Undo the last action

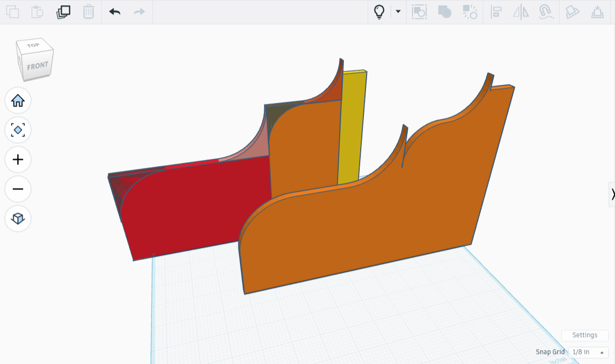pyautogui.click(x=114, y=12)
